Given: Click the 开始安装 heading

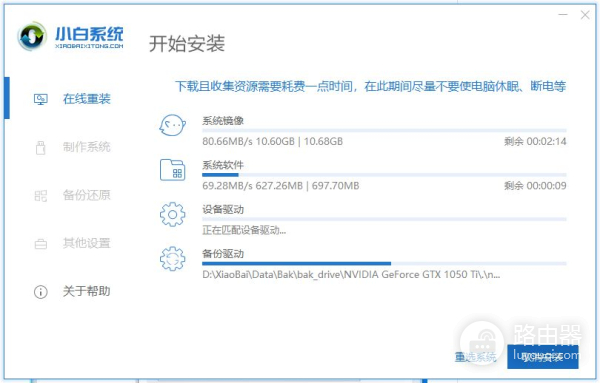Looking at the screenshot, I should coord(187,44).
